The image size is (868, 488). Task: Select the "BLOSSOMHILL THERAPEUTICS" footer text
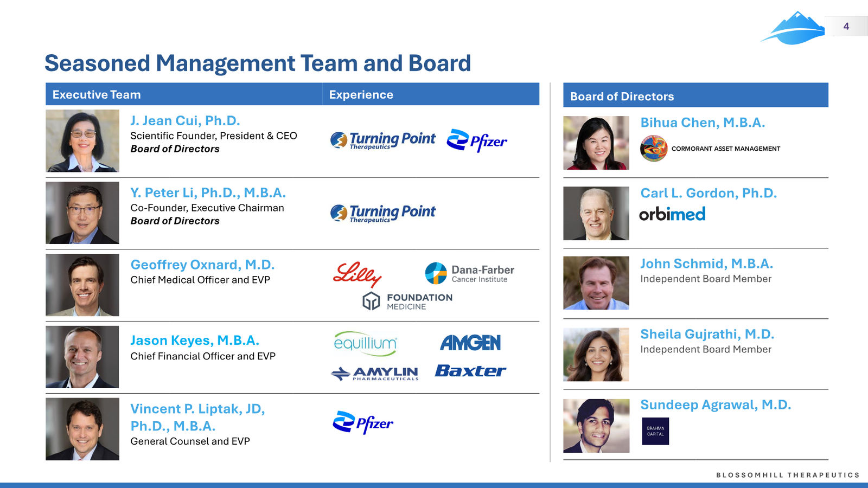pyautogui.click(x=788, y=475)
